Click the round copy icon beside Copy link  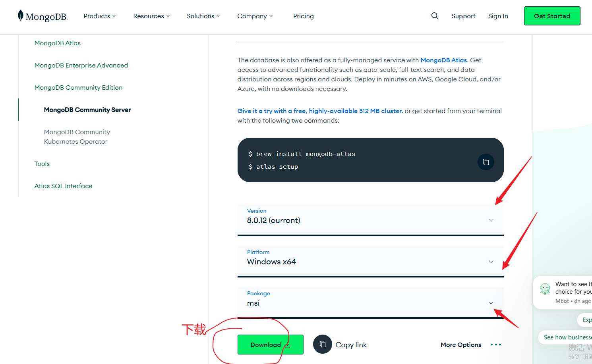(323, 345)
